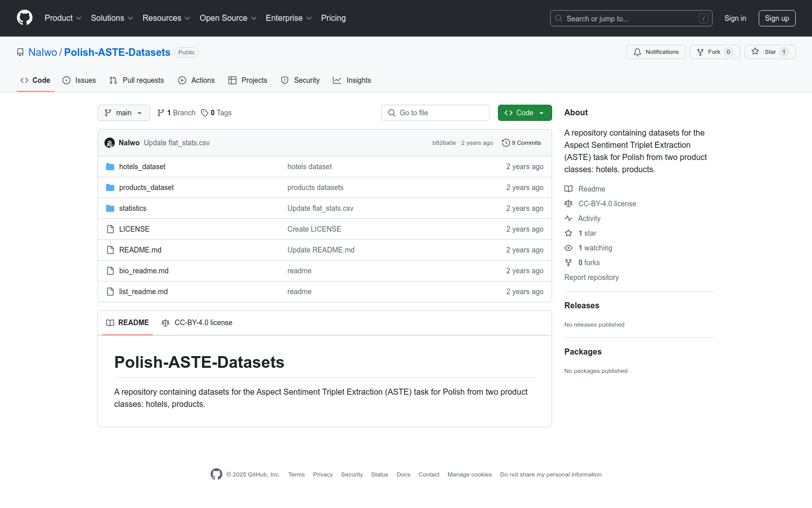Click the Report repository link
812x508 pixels.
tap(591, 277)
